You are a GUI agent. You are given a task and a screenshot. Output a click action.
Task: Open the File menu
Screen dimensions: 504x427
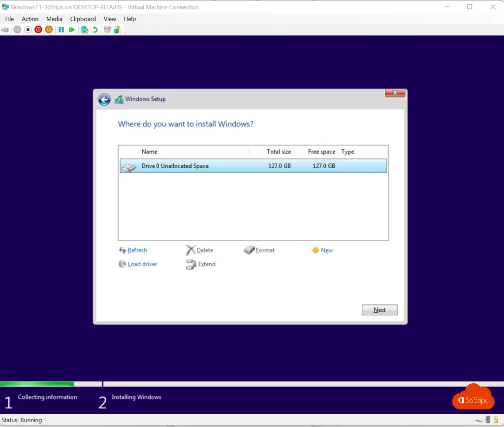click(x=9, y=19)
